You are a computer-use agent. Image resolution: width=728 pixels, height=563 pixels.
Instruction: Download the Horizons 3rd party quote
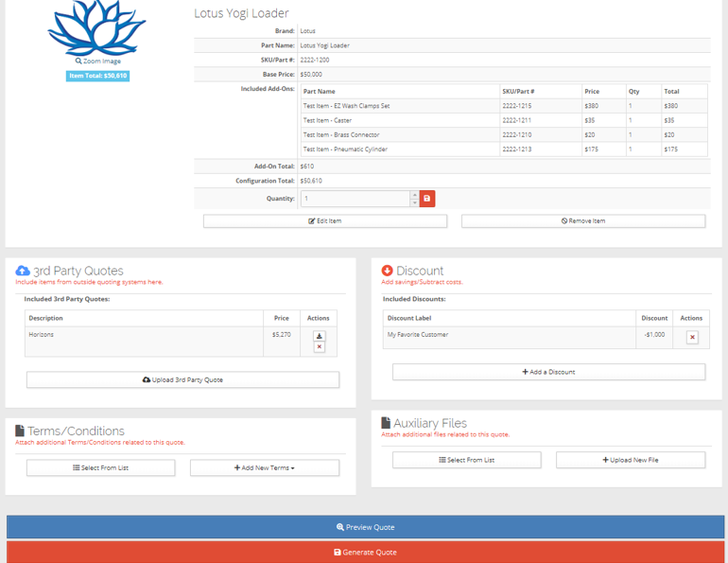pos(319,336)
